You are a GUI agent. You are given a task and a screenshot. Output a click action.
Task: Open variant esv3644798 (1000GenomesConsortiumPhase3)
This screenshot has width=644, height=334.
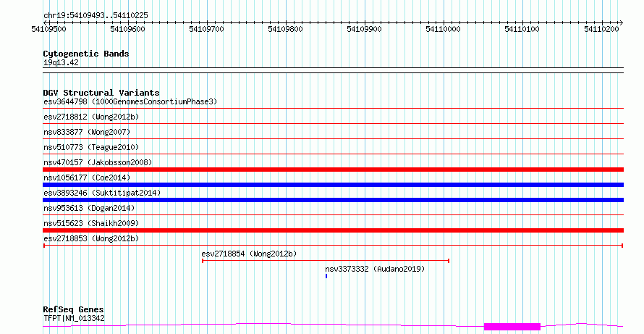pos(130,101)
